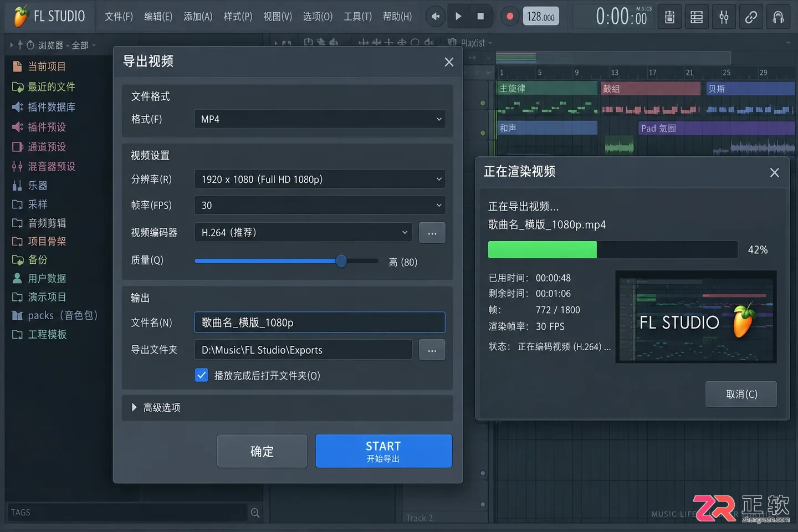
Task: Click the headphones icon in toolbar
Action: [x=778, y=17]
